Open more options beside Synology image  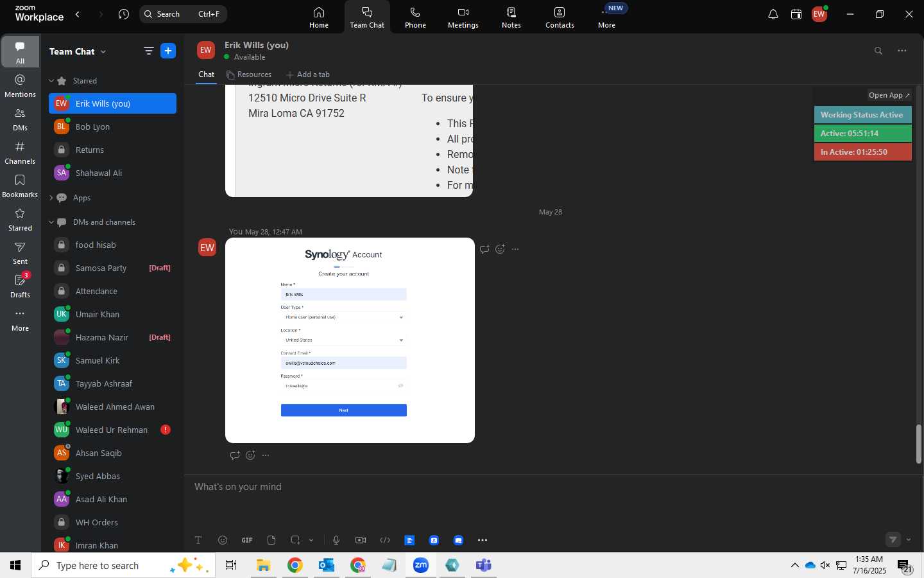coord(515,249)
